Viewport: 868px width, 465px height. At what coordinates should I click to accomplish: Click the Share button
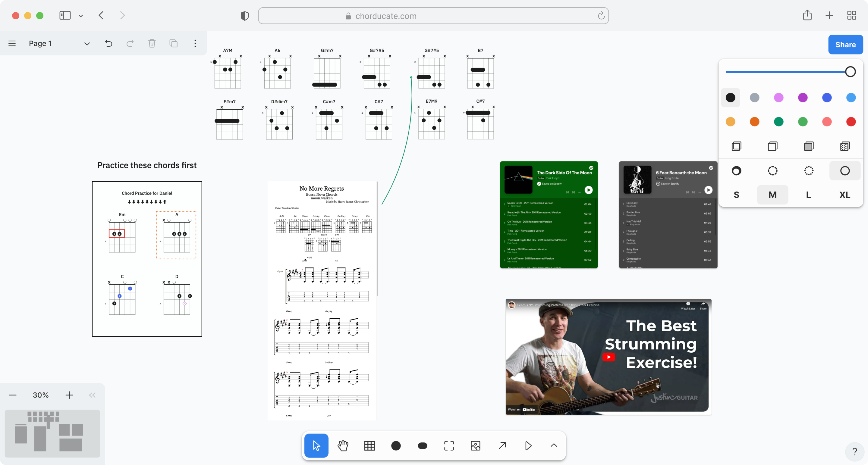click(845, 45)
